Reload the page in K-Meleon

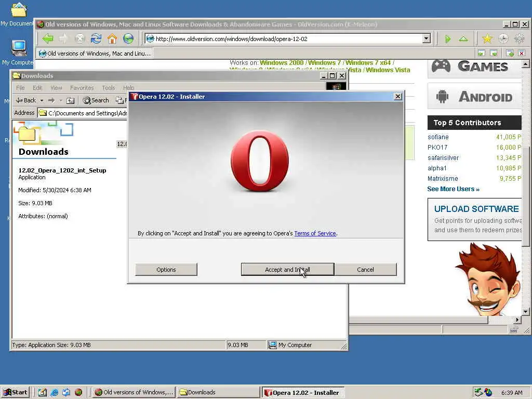[96, 38]
